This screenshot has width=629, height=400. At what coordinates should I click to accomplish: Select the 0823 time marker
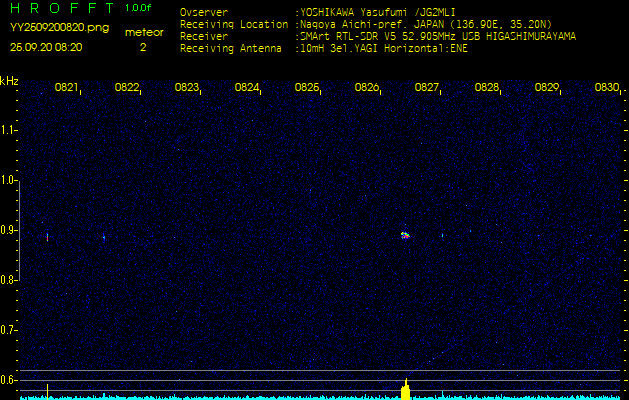tap(187, 88)
